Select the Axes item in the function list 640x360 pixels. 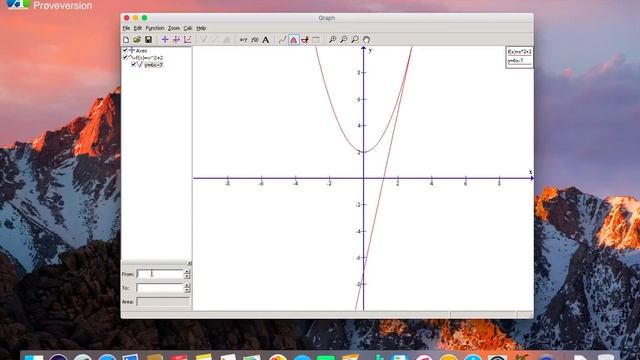141,51
